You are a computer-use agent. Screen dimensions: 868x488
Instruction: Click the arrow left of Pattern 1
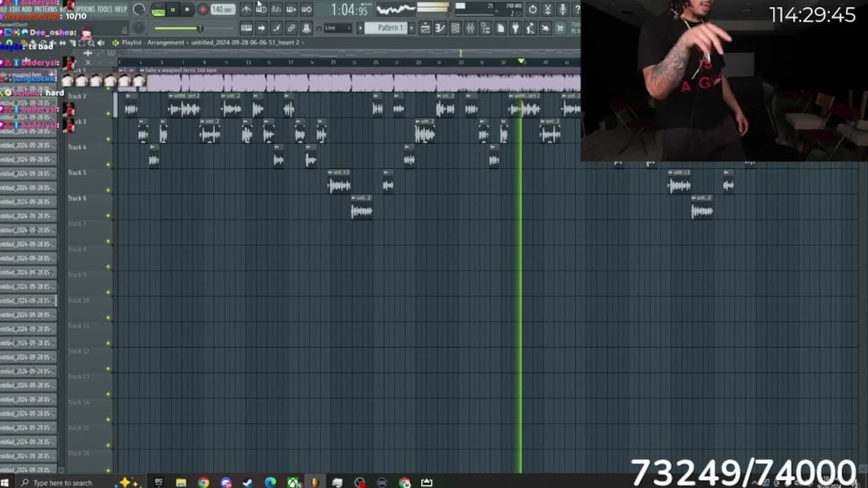click(361, 28)
